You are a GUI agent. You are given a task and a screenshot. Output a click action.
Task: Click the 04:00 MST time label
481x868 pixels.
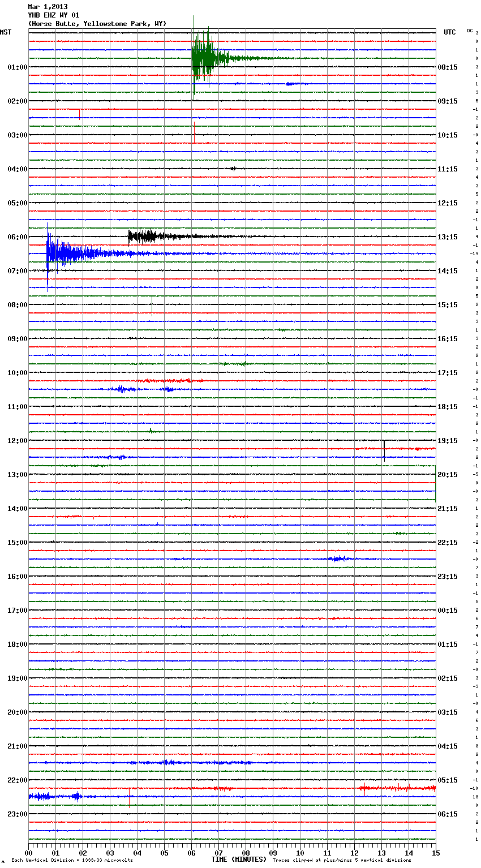click(18, 169)
